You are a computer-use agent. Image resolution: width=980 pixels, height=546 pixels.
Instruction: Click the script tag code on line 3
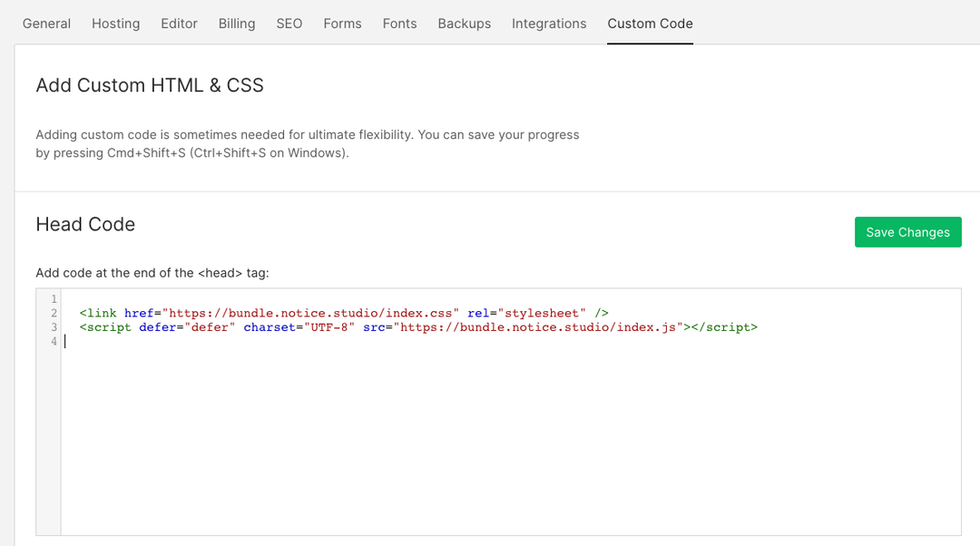418,327
